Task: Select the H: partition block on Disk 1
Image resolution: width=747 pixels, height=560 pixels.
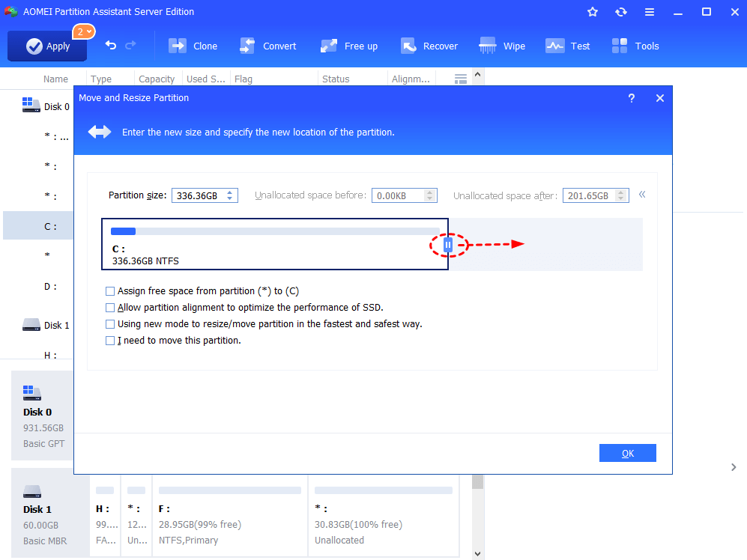Action: tap(106, 516)
